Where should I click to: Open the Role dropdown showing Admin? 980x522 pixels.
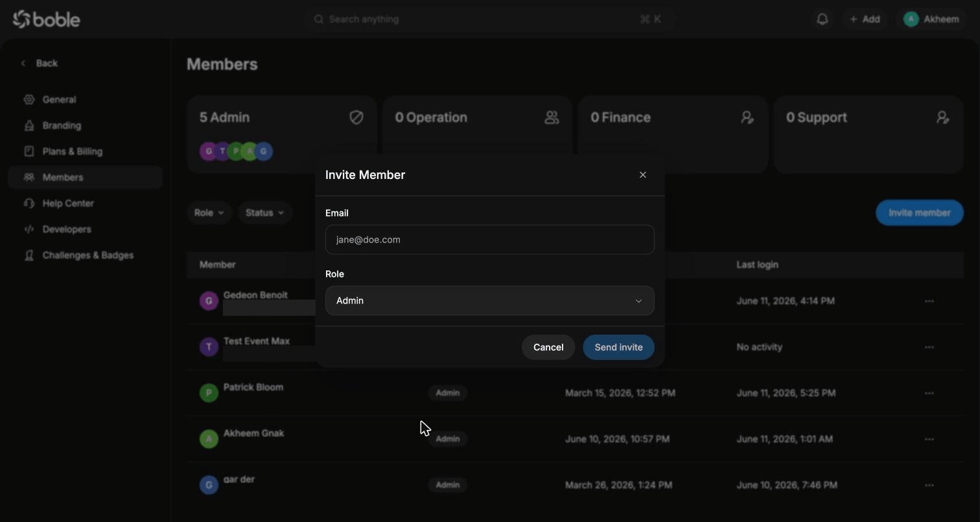(x=490, y=301)
